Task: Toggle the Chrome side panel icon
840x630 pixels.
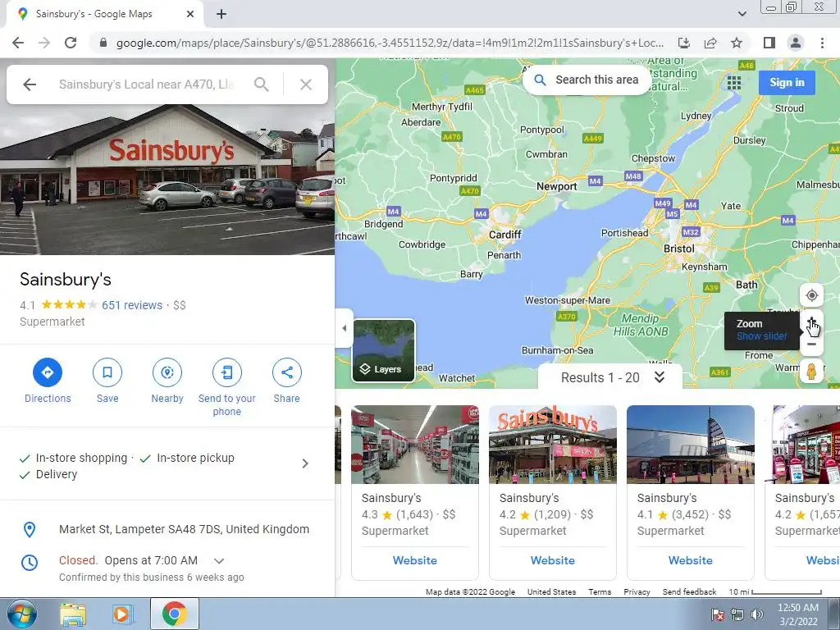Action: tap(769, 43)
